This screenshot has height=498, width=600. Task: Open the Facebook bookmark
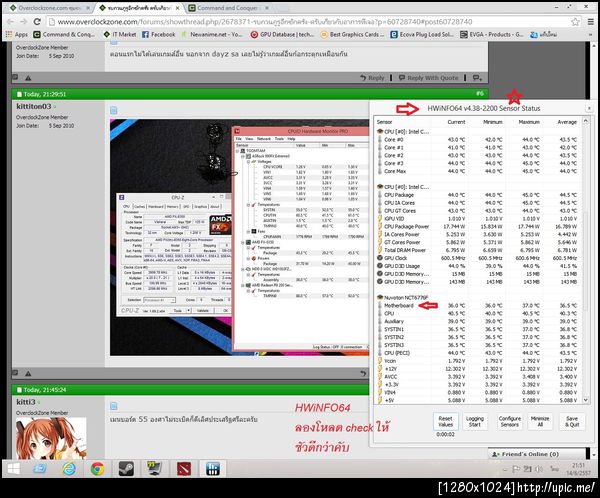(158, 34)
